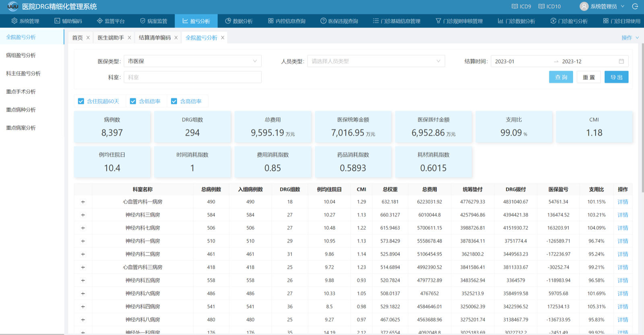Switch to 结算清单编码 tab
The image size is (644, 335).
point(155,37)
